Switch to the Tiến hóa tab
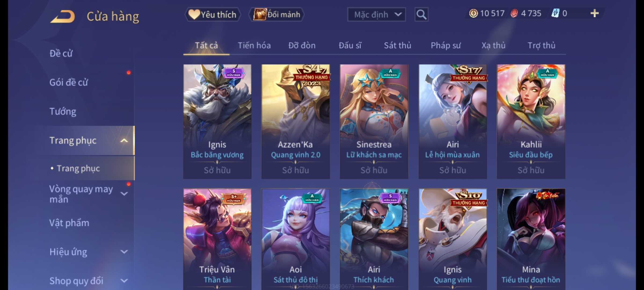This screenshot has width=644, height=290. tap(254, 45)
